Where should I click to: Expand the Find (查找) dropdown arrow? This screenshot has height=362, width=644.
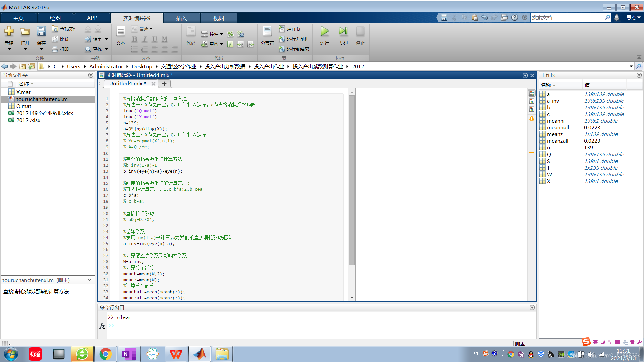tap(106, 49)
